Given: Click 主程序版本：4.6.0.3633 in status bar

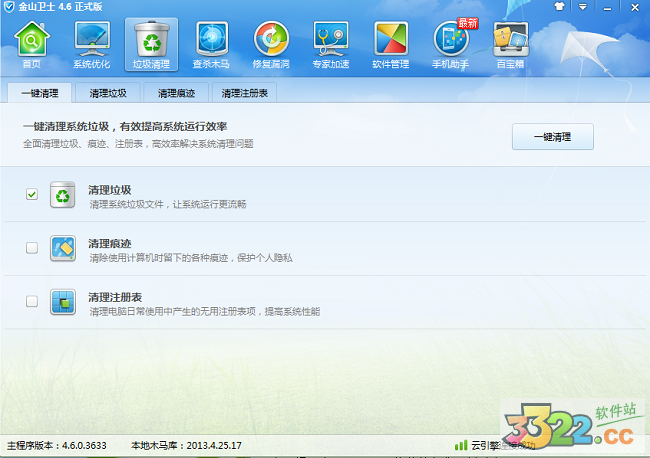Looking at the screenshot, I should point(57,446).
